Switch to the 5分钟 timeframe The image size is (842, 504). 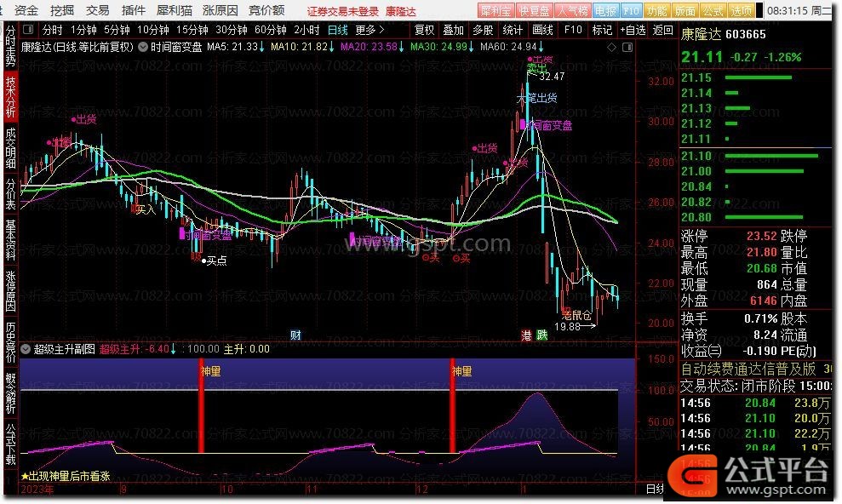click(x=117, y=30)
